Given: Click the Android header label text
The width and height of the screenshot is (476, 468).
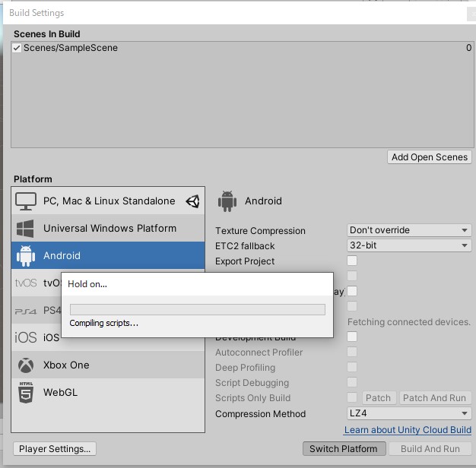Looking at the screenshot, I should point(263,201).
